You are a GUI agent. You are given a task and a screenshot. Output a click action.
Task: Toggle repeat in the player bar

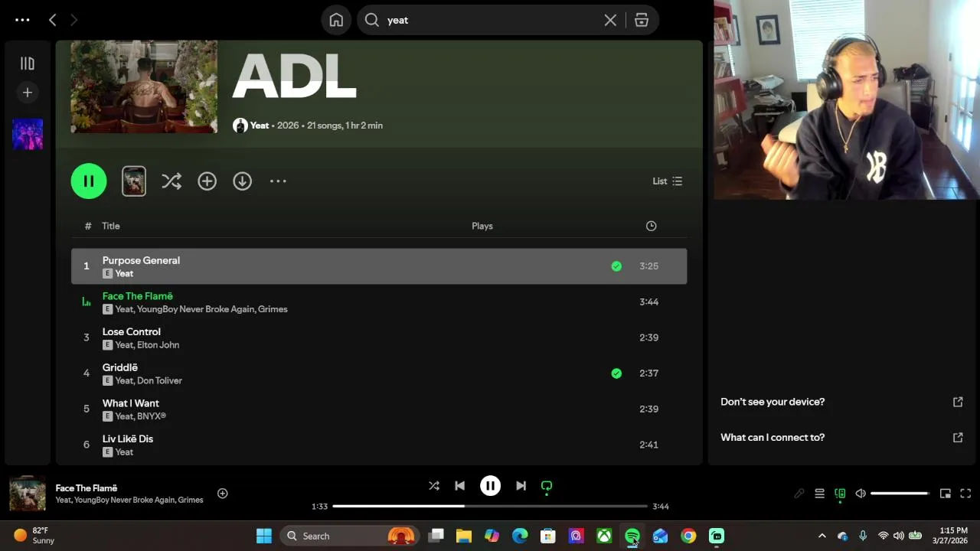pyautogui.click(x=547, y=486)
